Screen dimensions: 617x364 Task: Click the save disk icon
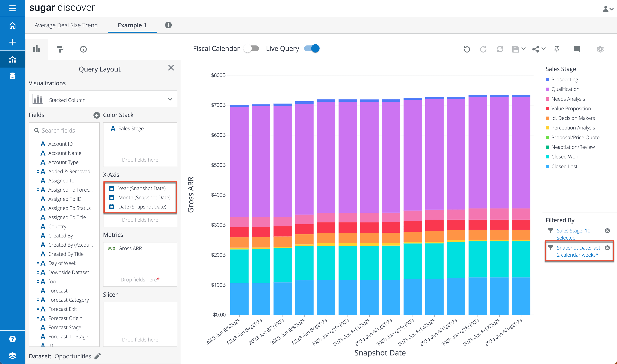click(x=515, y=49)
